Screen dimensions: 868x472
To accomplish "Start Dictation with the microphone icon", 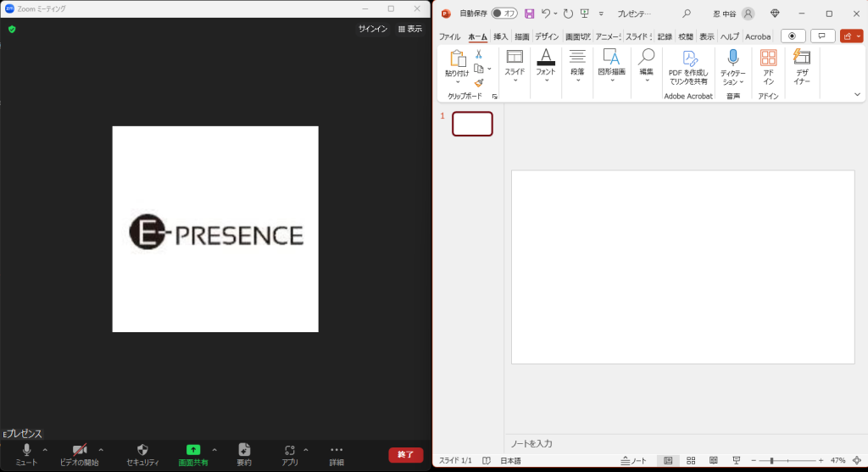I will click(733, 58).
